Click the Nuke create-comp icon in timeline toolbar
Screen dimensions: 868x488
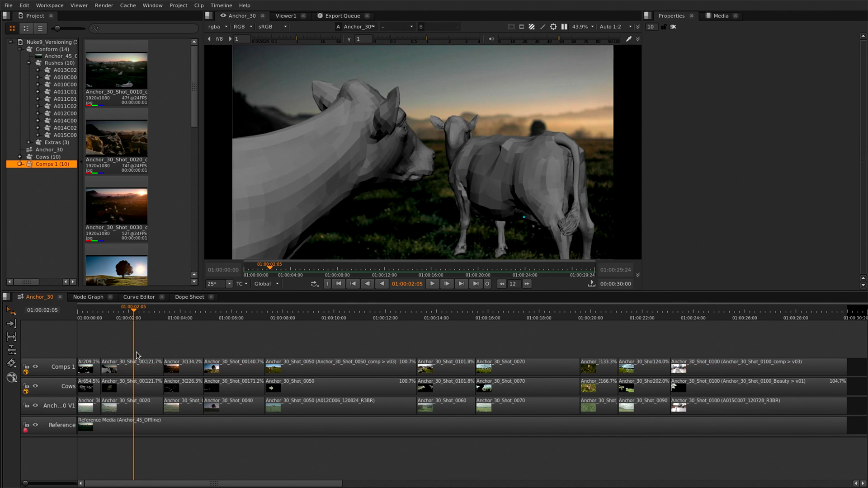(12, 378)
